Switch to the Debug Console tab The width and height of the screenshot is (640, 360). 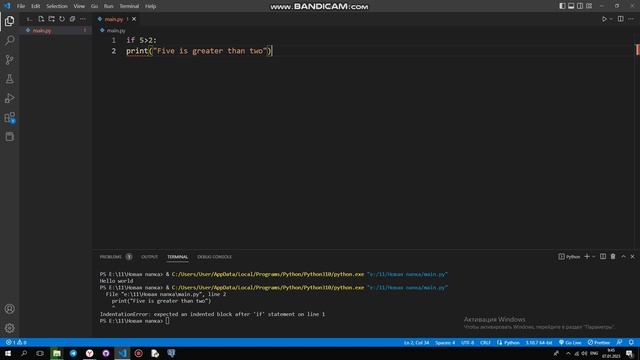click(x=214, y=257)
